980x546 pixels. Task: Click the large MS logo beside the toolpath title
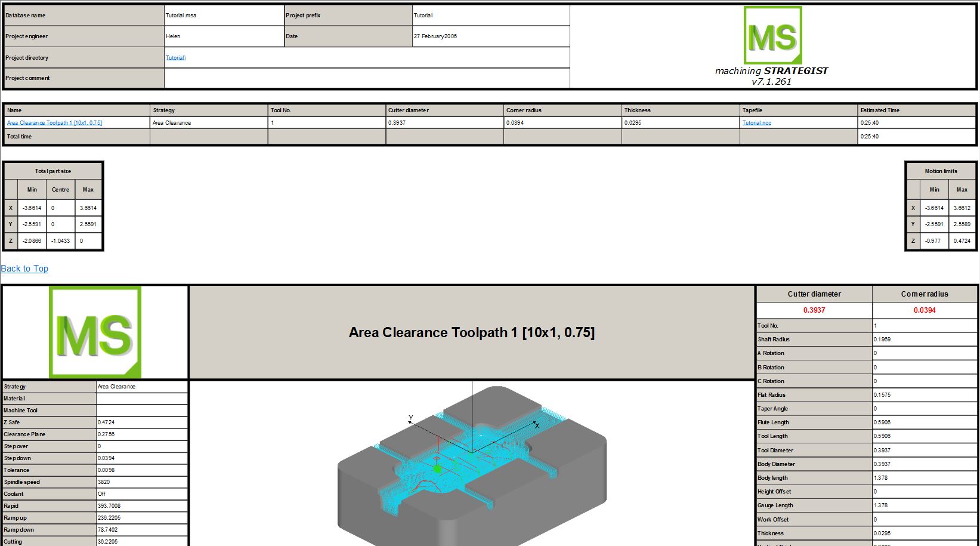point(95,332)
